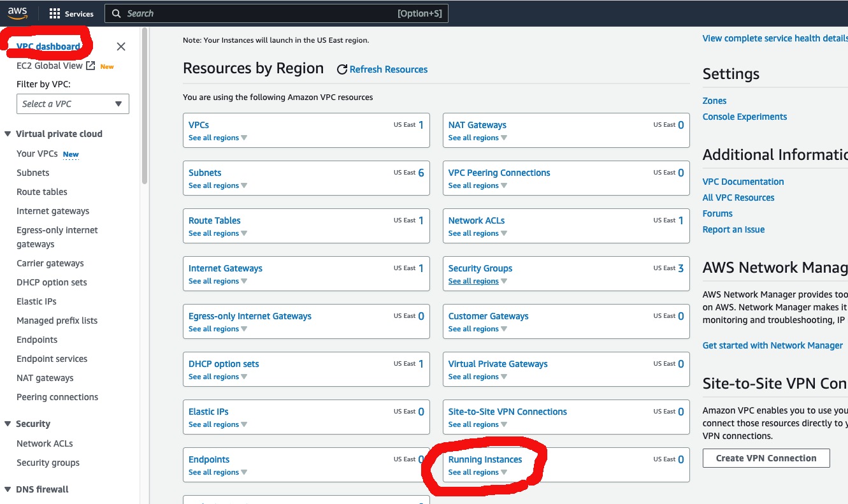Click the EC2 Global View external-link icon
The height and width of the screenshot is (504, 848).
click(x=90, y=66)
